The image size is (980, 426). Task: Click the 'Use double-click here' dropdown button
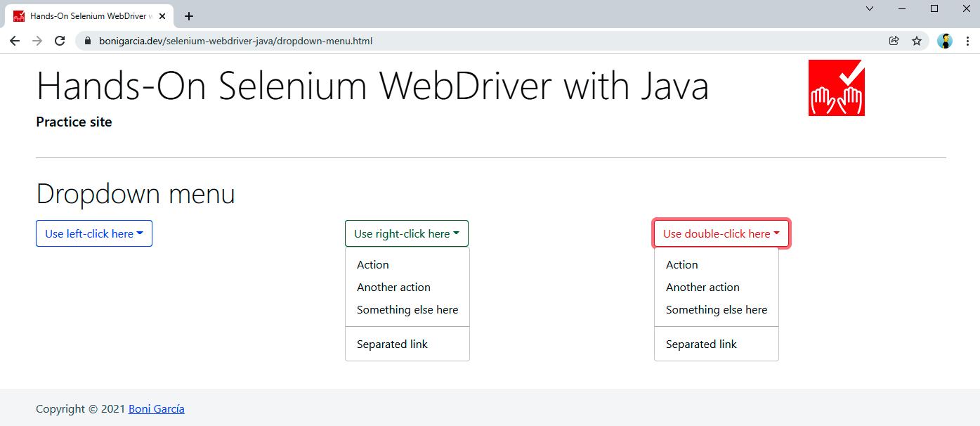[721, 233]
